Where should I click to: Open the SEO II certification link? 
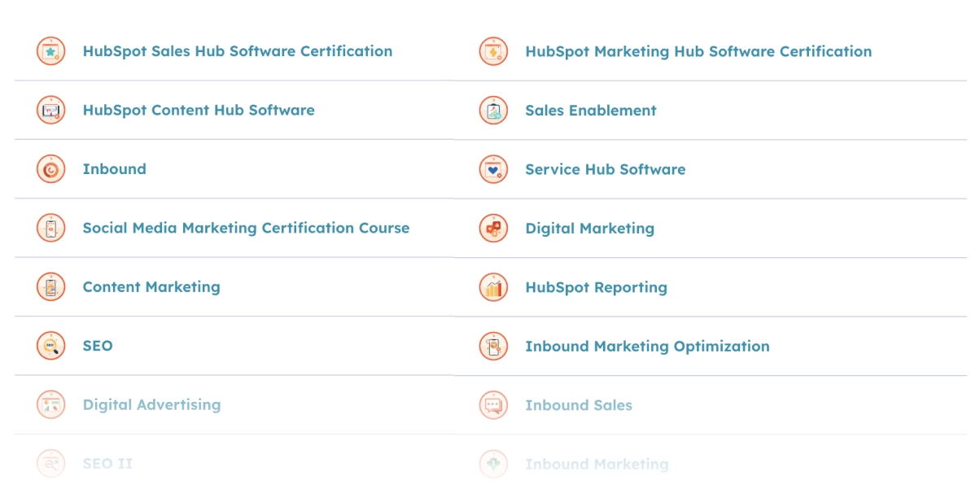107,464
